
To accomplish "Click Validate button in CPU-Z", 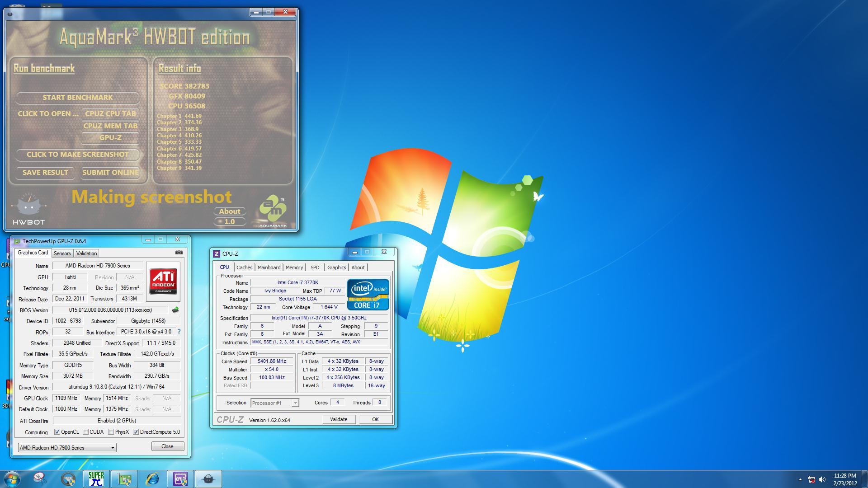I will click(x=339, y=419).
